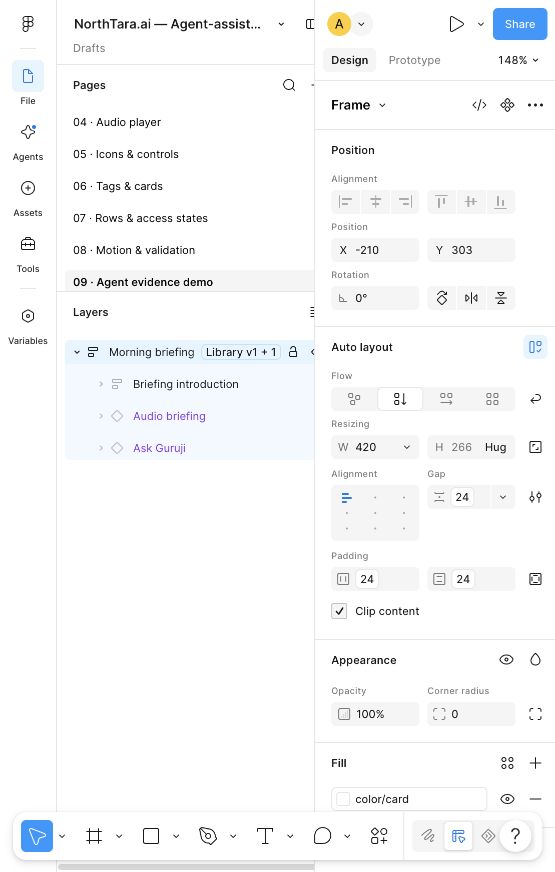
Task: Open the Agents panel
Action: click(28, 142)
